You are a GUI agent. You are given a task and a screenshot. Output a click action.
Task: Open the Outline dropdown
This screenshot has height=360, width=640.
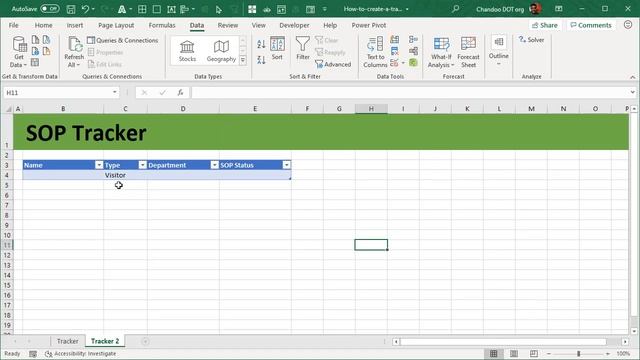click(498, 51)
